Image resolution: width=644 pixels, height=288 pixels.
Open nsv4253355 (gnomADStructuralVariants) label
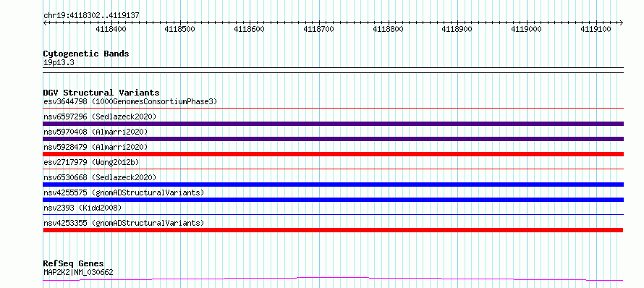(x=124, y=223)
